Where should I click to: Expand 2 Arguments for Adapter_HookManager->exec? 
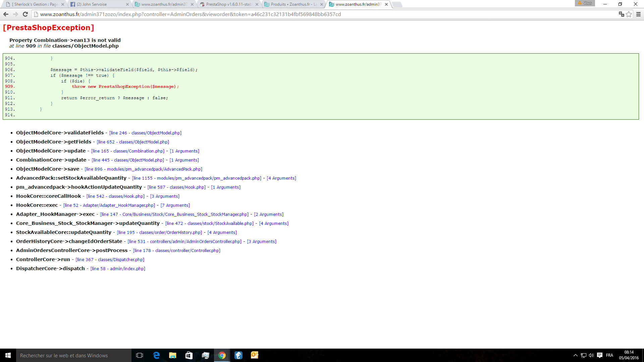tap(269, 215)
